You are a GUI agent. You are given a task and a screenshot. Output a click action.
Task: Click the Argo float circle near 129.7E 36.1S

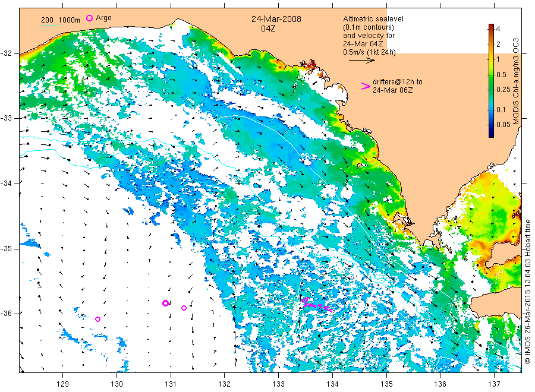[x=98, y=320]
